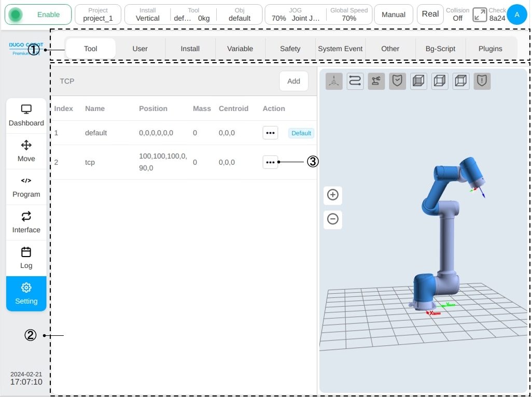Zoom in the 3D robot view

tap(332, 195)
